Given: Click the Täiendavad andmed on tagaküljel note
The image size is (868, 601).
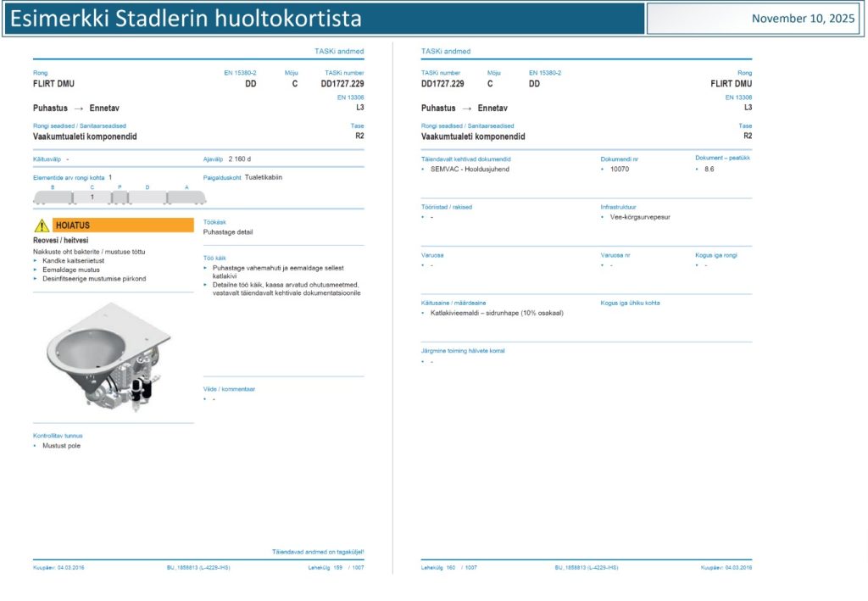Looking at the screenshot, I should 318,552.
